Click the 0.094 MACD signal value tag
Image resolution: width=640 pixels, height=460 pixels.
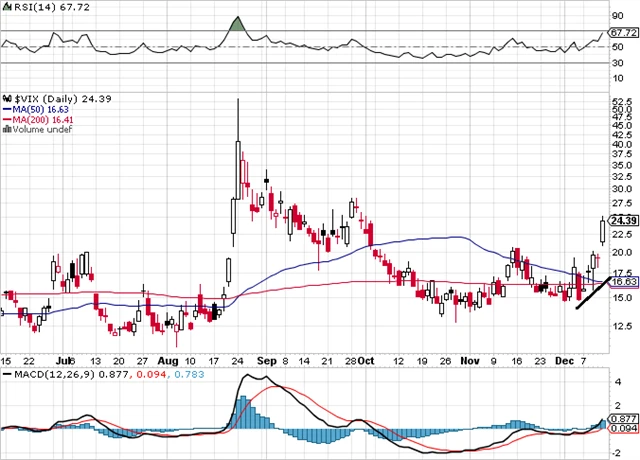click(x=624, y=429)
